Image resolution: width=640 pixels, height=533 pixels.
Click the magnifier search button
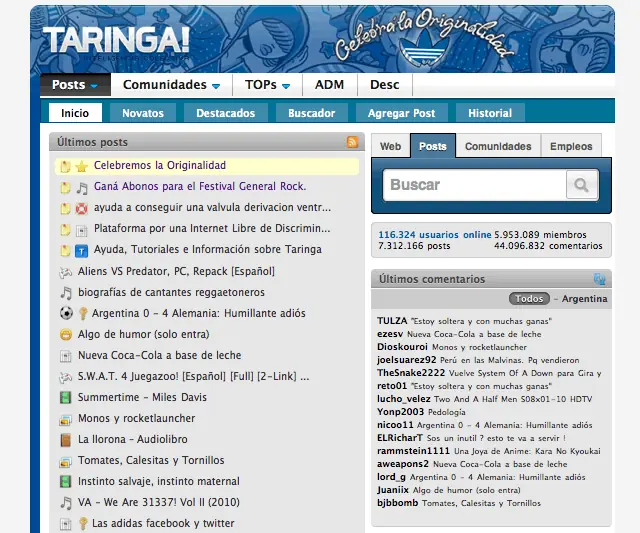tap(582, 185)
